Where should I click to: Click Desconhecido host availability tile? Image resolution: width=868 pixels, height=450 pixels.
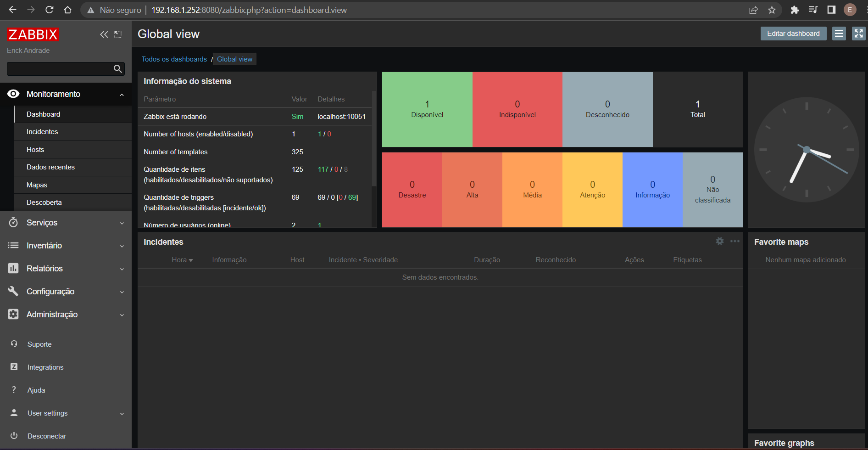(607, 109)
